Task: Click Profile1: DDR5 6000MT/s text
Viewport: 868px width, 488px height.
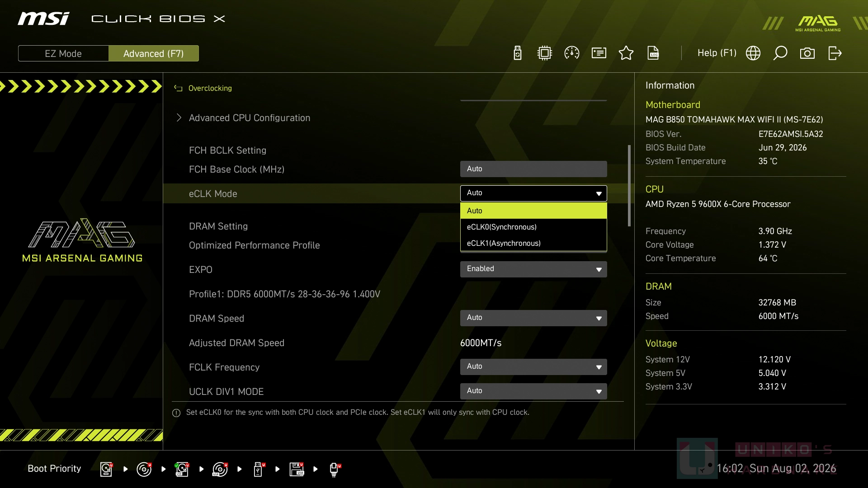Action: [x=284, y=294]
